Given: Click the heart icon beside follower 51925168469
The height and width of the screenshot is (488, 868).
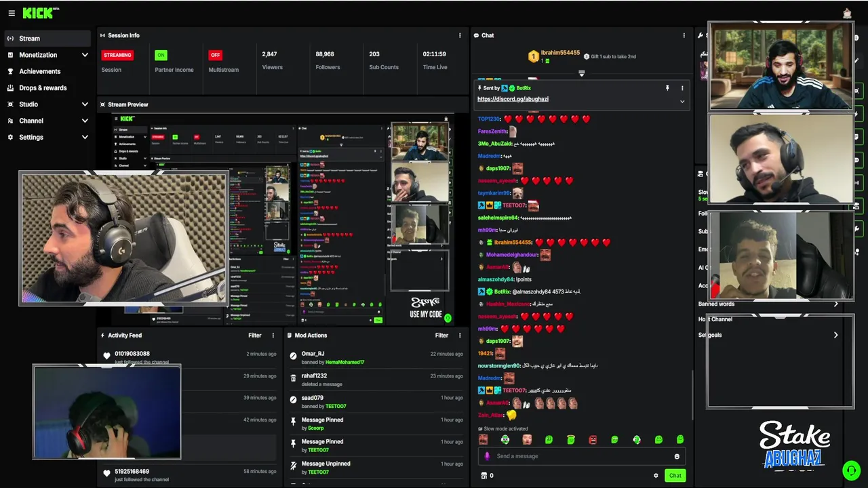Looking at the screenshot, I should coord(106,473).
